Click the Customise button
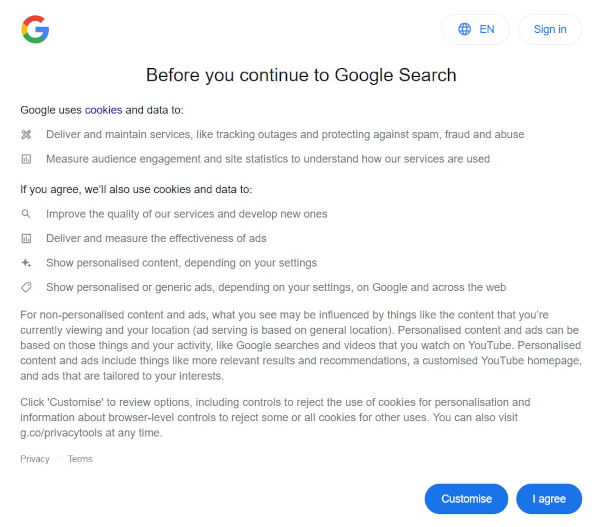This screenshot has width=600, height=527. click(466, 499)
